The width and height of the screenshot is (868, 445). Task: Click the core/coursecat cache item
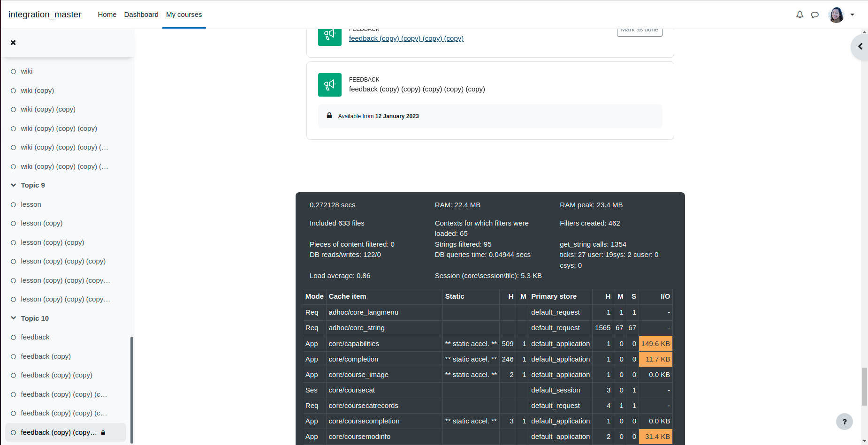(352, 390)
